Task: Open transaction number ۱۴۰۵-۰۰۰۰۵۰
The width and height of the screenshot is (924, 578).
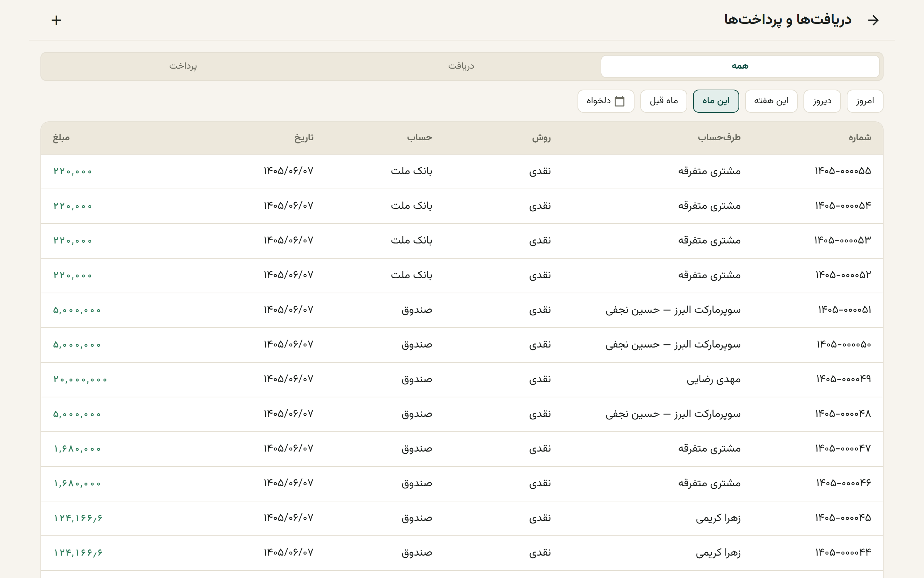Action: point(462,345)
